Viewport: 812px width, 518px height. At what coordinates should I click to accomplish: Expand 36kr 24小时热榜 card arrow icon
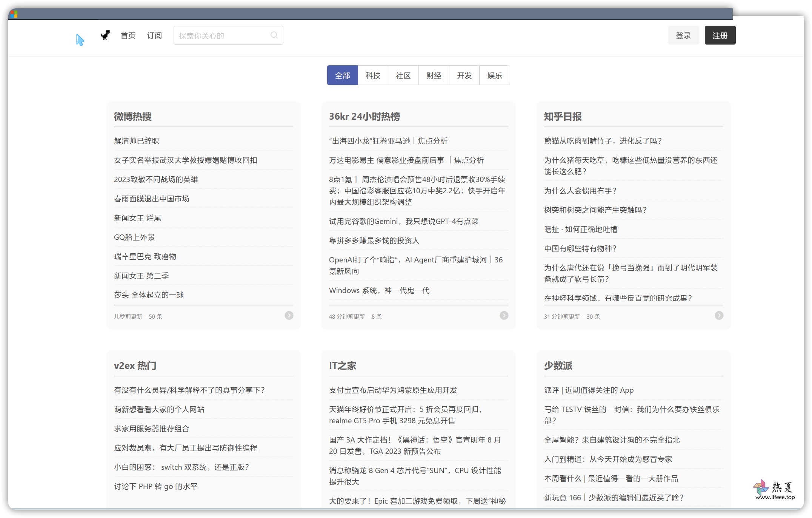504,316
